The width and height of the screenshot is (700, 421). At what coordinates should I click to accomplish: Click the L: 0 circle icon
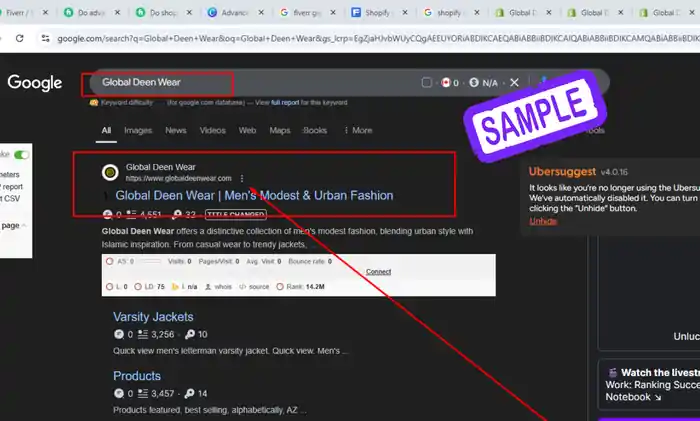click(x=110, y=287)
